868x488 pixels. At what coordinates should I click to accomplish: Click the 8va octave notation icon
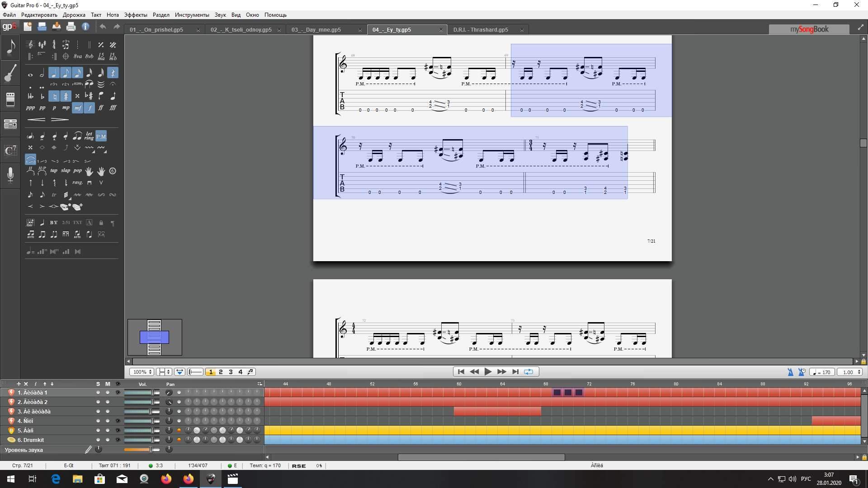pyautogui.click(x=78, y=57)
